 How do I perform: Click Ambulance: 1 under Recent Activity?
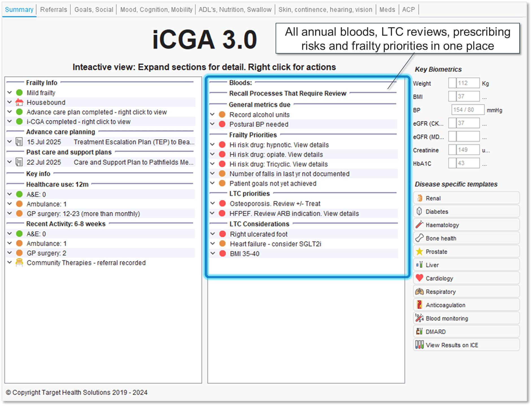coord(47,243)
